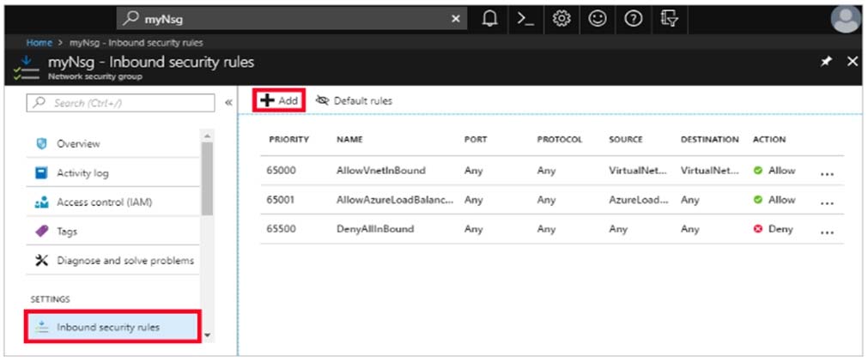Open the DenyAllInBound rule

pyautogui.click(x=375, y=228)
